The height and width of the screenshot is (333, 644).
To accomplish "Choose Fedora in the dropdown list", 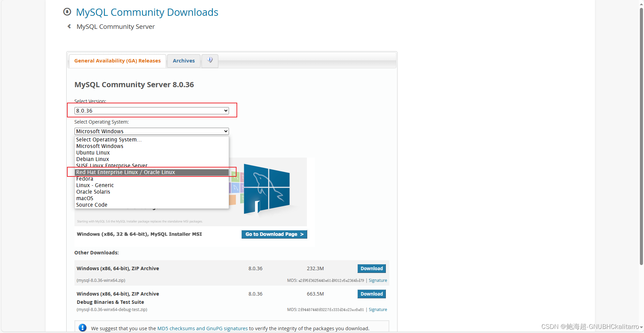I will click(151, 179).
